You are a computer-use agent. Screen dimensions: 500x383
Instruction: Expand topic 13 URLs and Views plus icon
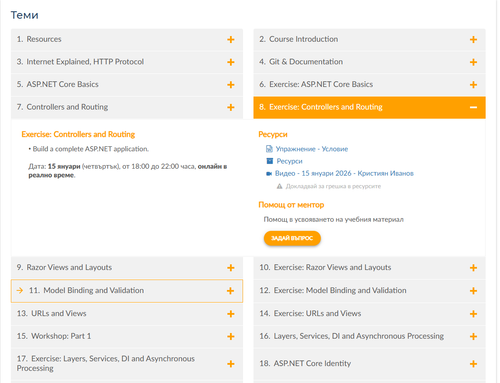[x=230, y=314]
